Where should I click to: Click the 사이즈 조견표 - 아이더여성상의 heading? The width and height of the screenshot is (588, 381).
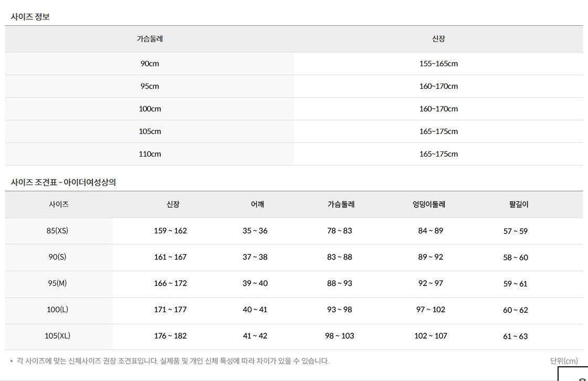pos(63,182)
